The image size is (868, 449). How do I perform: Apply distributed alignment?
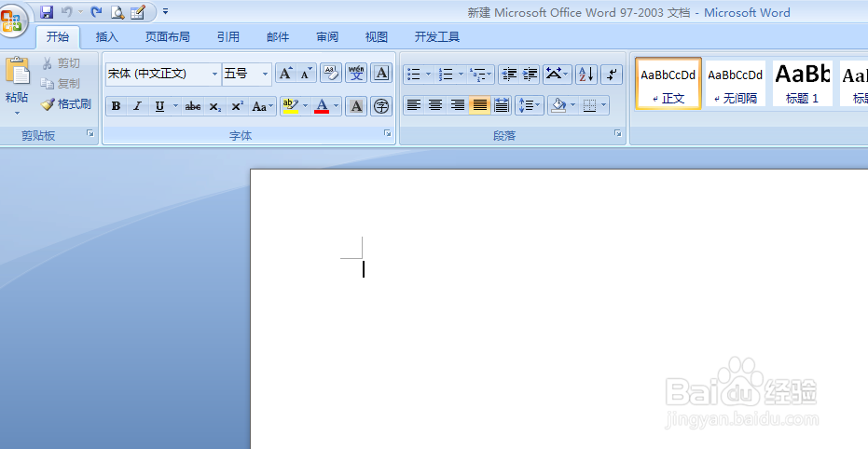[501, 105]
